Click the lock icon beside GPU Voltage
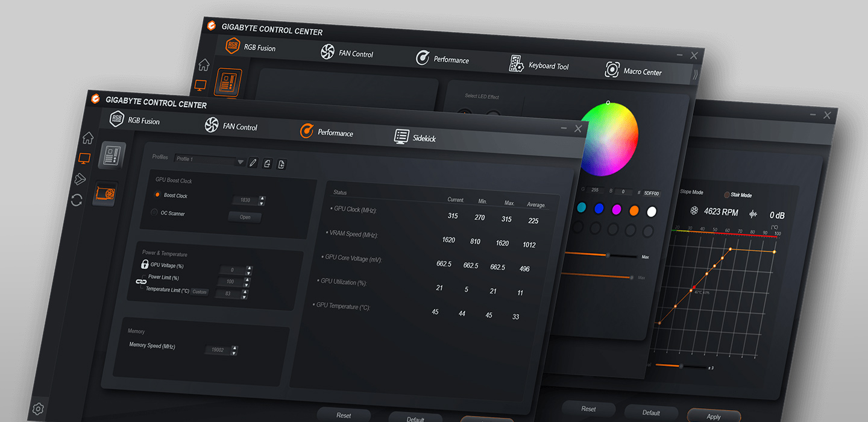Screen dimensions: 868x422 coord(145,264)
